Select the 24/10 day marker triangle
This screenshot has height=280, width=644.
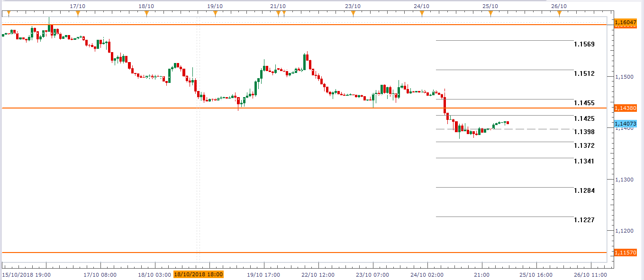click(x=422, y=13)
